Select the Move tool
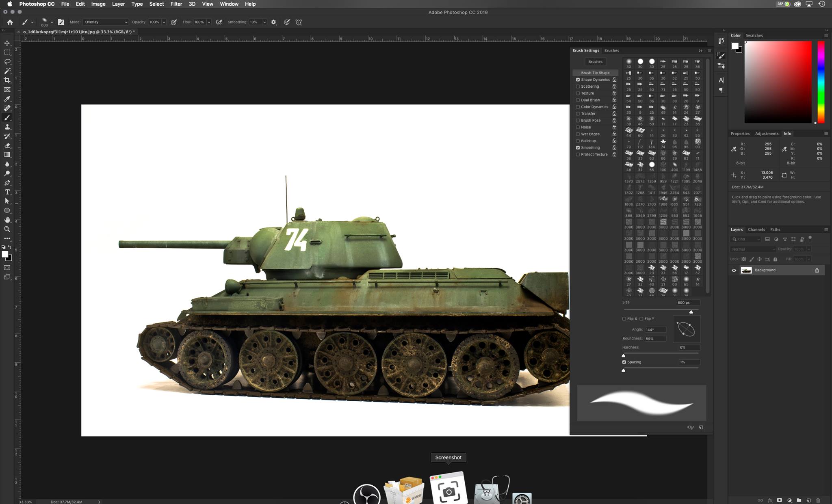The height and width of the screenshot is (504, 832). click(x=7, y=43)
